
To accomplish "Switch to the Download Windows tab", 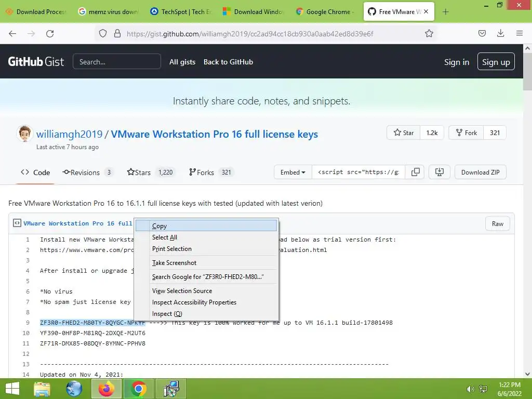I will 254,11.
